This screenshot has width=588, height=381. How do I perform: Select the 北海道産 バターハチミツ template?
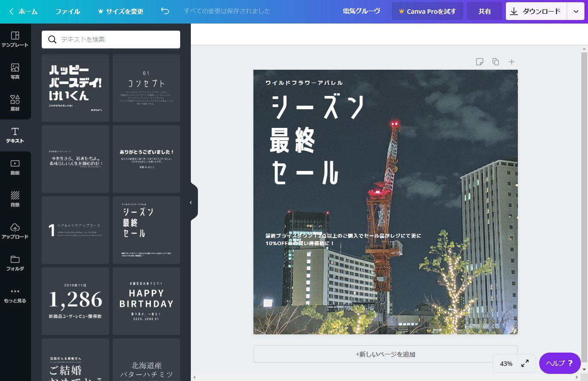pyautogui.click(x=146, y=360)
